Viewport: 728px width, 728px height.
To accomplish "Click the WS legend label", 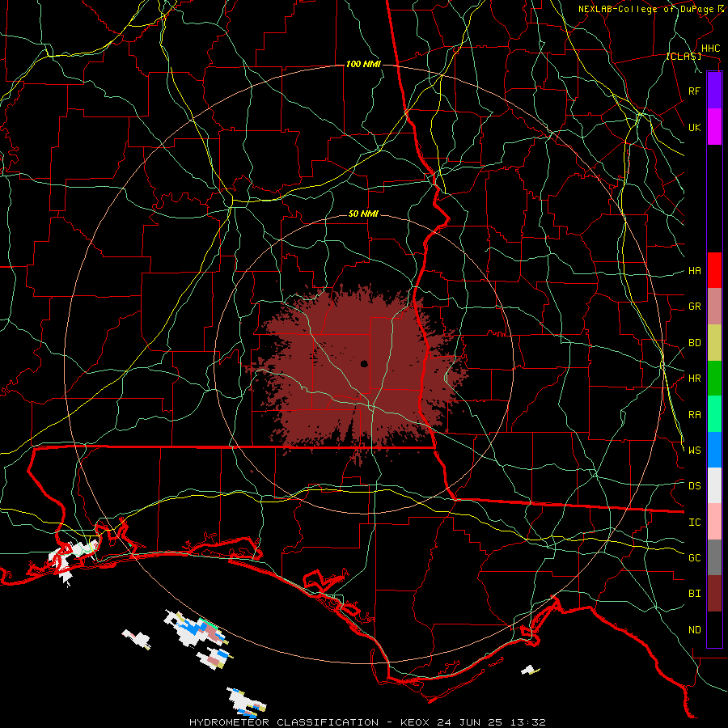I will (x=694, y=451).
